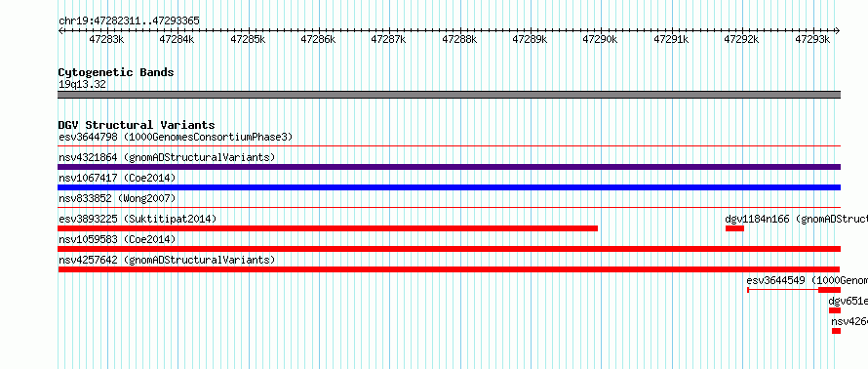
Task: Click the 47285k ruler tick label
Action: [x=248, y=39]
